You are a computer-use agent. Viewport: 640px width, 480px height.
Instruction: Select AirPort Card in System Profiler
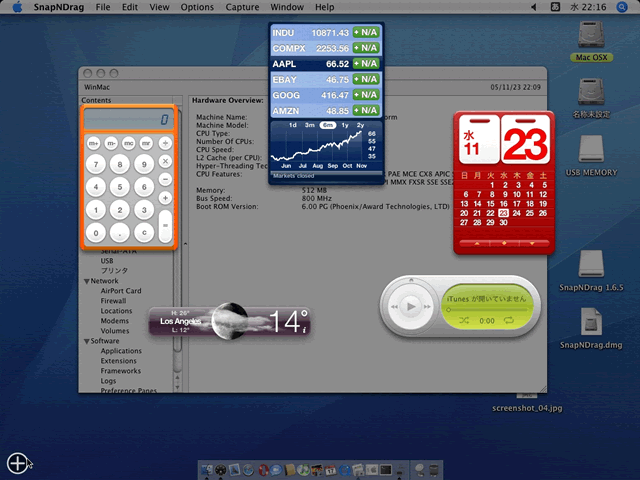(x=121, y=291)
